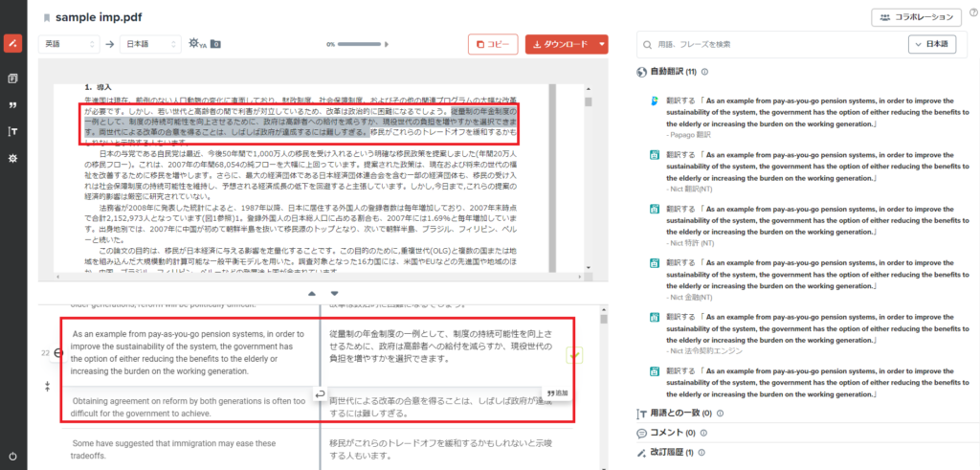Open the ダウンロード dropdown arrow

pyautogui.click(x=601, y=44)
